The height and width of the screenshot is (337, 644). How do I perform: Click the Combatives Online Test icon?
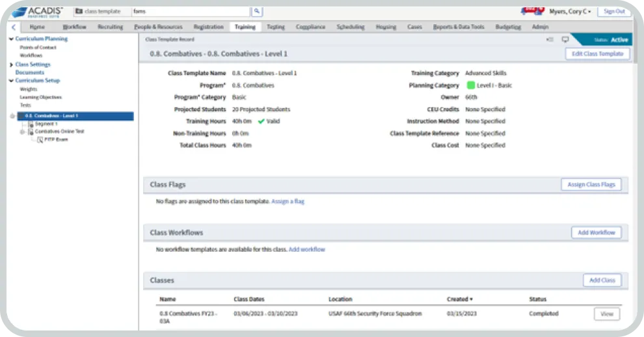[x=31, y=131]
